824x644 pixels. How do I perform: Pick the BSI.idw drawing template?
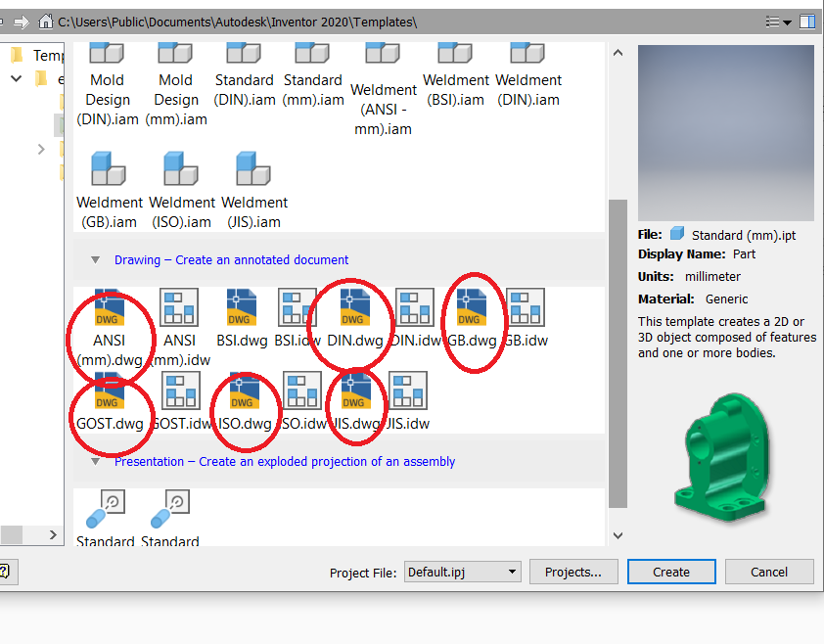298,318
